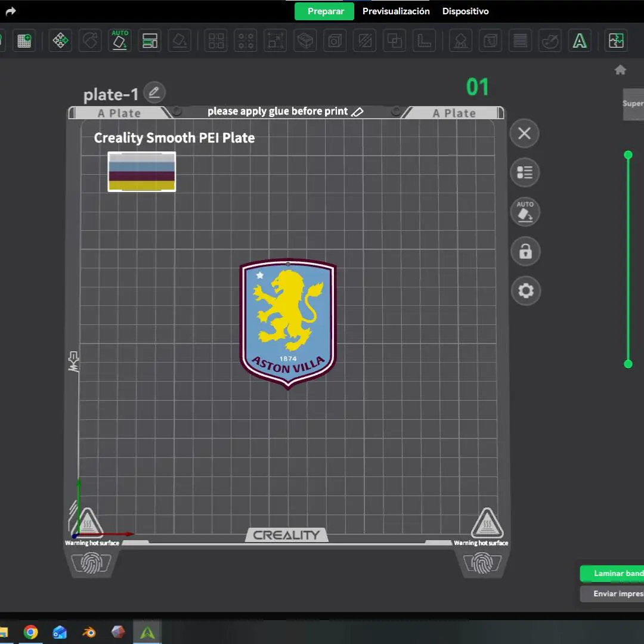644x644 pixels.
Task: Select the Lay on face tool
Action: click(x=180, y=41)
